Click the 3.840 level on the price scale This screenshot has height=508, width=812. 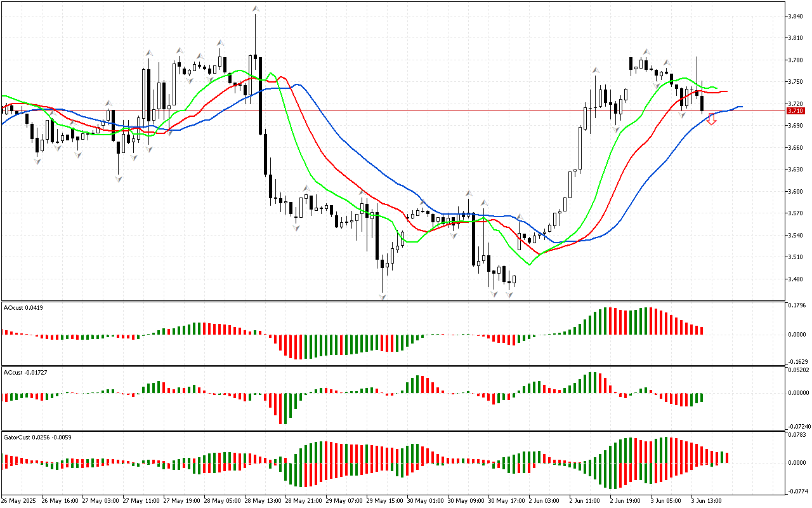pos(796,16)
